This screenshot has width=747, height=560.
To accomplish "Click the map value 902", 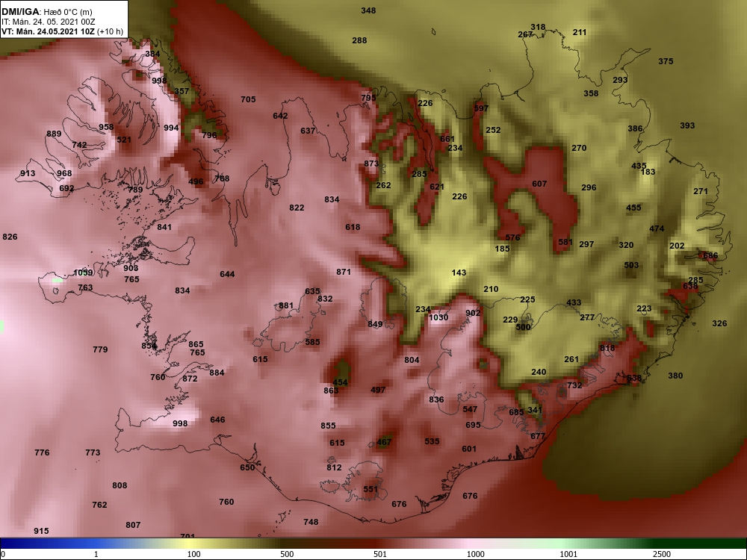I will tap(473, 314).
